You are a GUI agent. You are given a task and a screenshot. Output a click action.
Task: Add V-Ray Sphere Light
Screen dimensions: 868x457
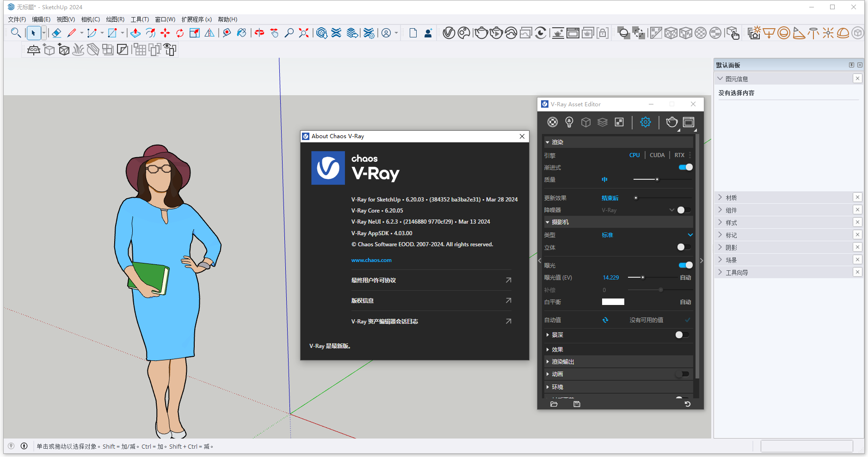[783, 33]
